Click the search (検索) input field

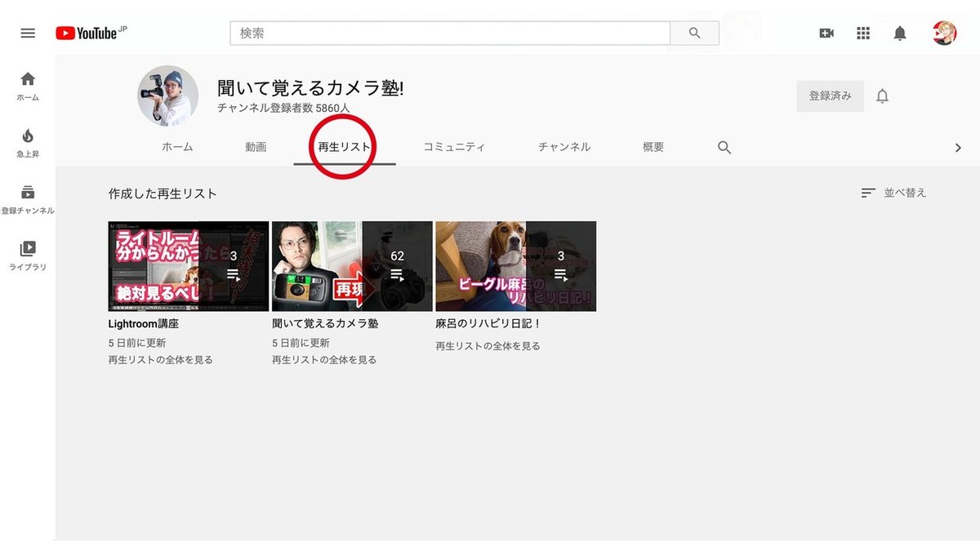pos(450,33)
